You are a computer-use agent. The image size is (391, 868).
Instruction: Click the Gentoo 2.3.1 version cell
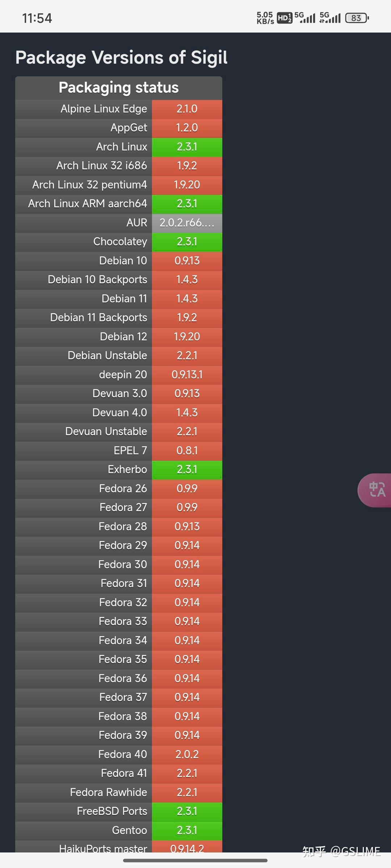[187, 830]
